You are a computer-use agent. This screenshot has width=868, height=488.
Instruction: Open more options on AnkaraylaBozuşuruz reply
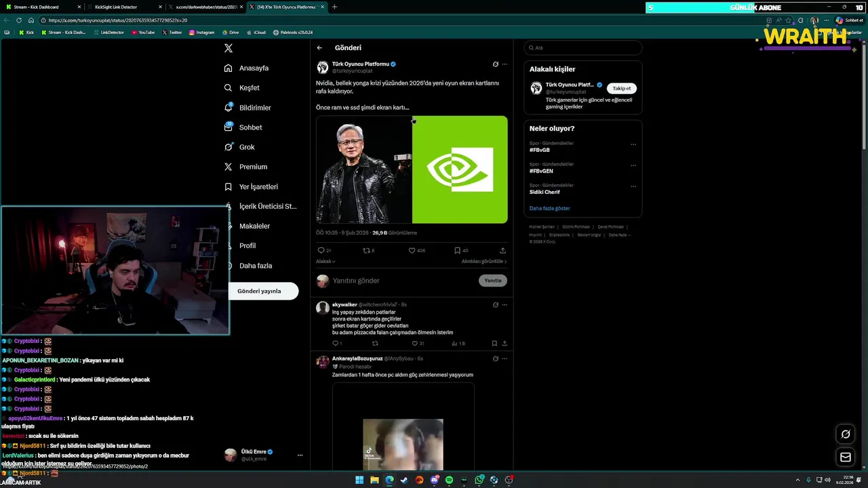pos(505,359)
